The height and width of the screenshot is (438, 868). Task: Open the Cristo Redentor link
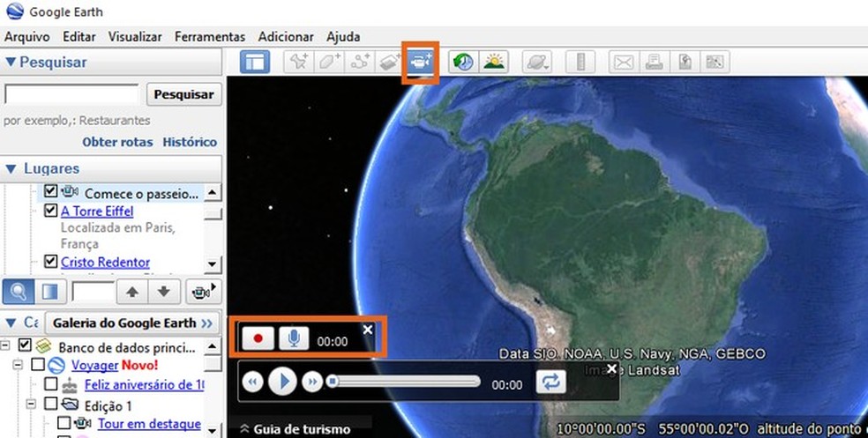(105, 262)
